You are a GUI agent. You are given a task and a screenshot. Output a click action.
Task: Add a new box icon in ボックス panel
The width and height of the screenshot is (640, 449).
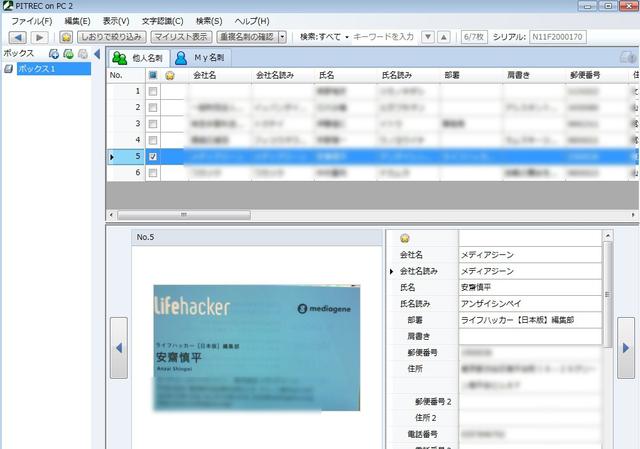point(53,54)
